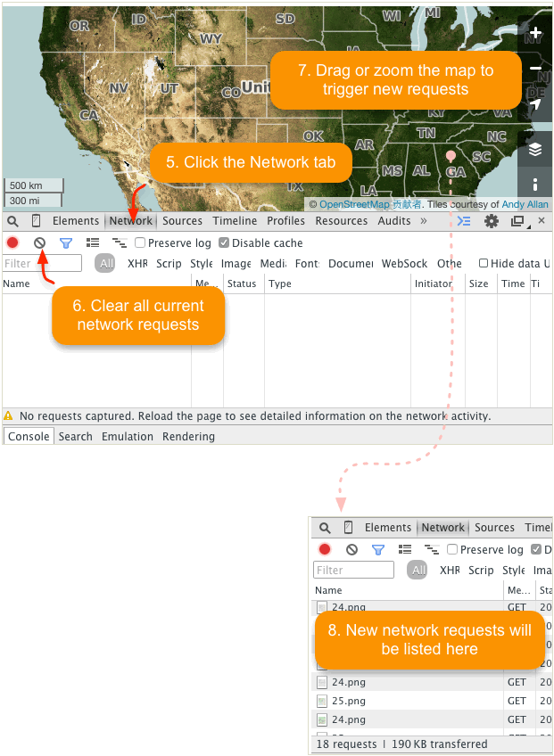
Task: Enable the Preserve log checkbox
Action: [140, 243]
